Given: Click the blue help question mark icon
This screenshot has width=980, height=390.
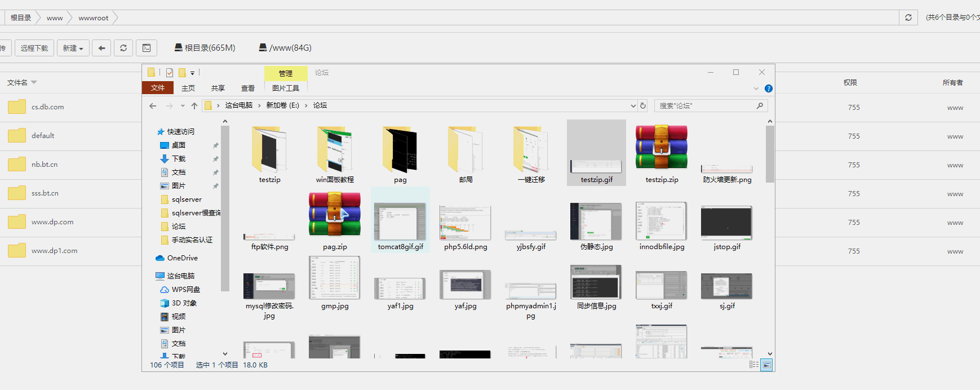Looking at the screenshot, I should pos(768,88).
